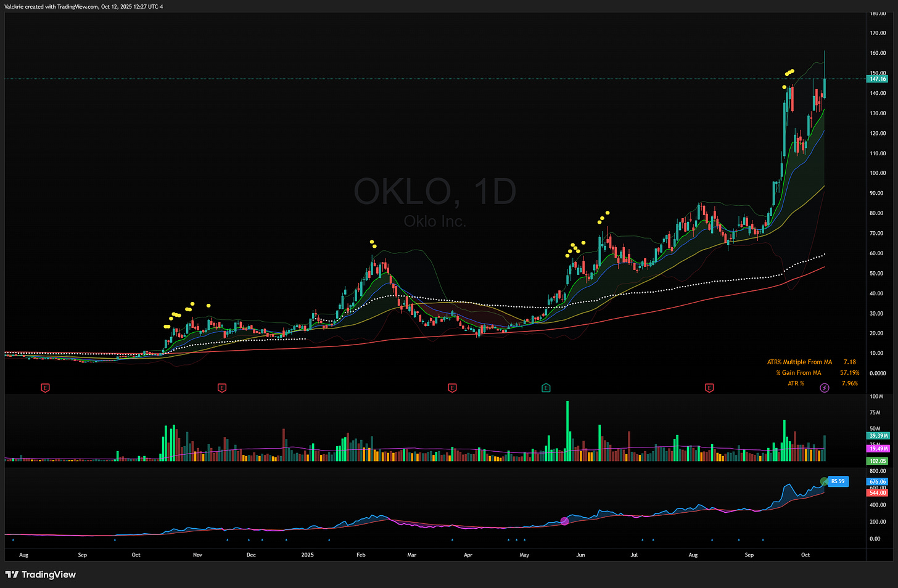Click the 7.18 ATR multiple value
The height and width of the screenshot is (588, 898).
(x=850, y=362)
